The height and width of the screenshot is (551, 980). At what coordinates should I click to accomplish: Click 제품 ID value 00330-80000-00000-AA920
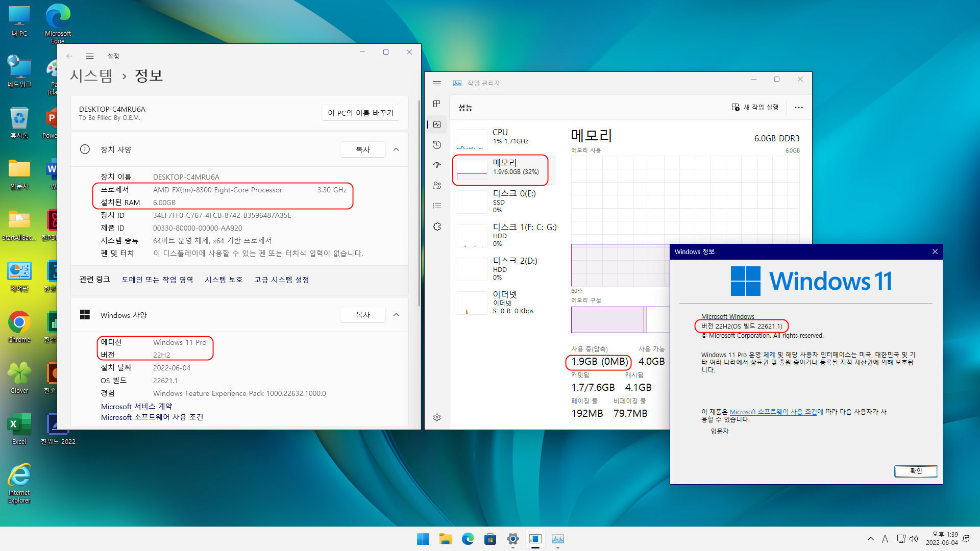tap(198, 228)
